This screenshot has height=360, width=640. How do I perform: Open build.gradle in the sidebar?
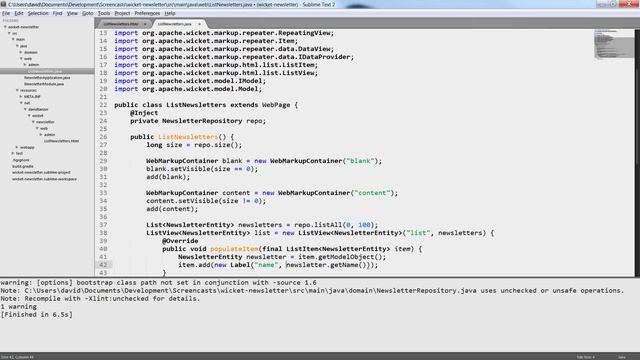[x=22, y=167]
